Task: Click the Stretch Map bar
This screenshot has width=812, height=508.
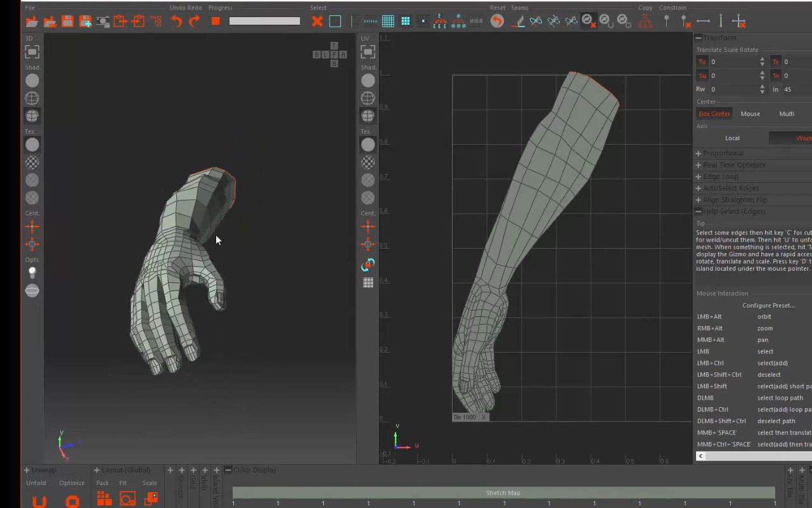Action: click(503, 492)
